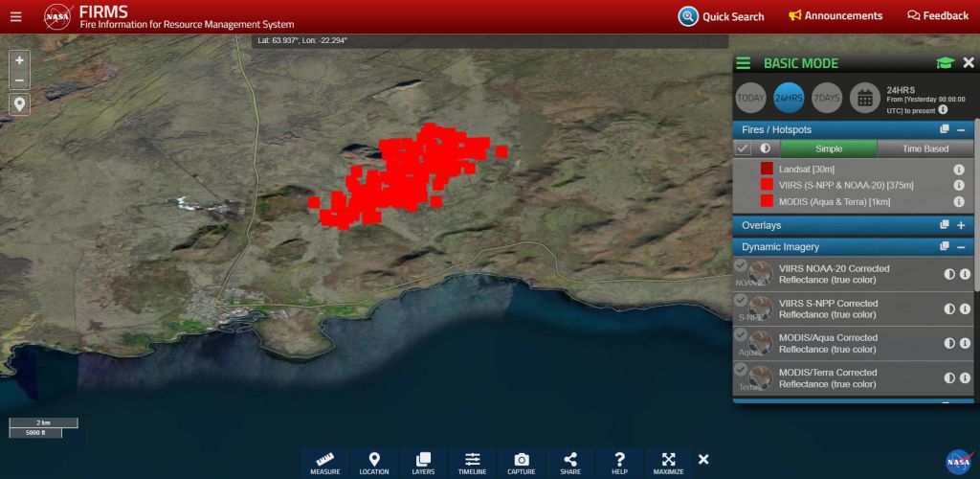Toggle MODIS/Aqua Corrected Reflectance layer
Viewport: 980px width, 479px height.
[741, 335]
